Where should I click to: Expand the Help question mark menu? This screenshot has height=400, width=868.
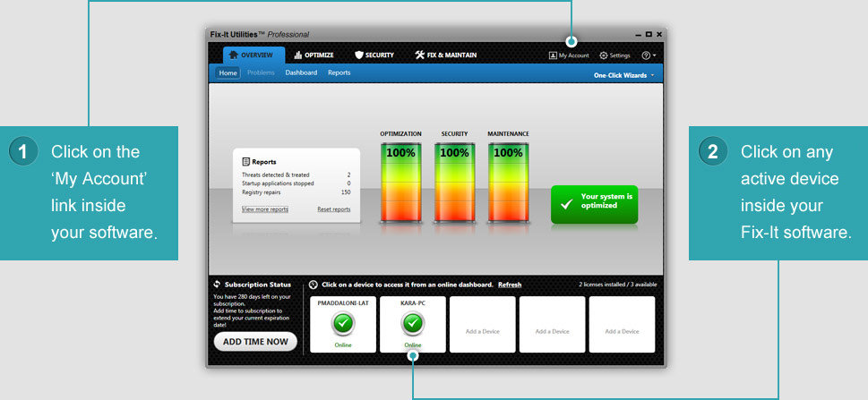point(649,55)
